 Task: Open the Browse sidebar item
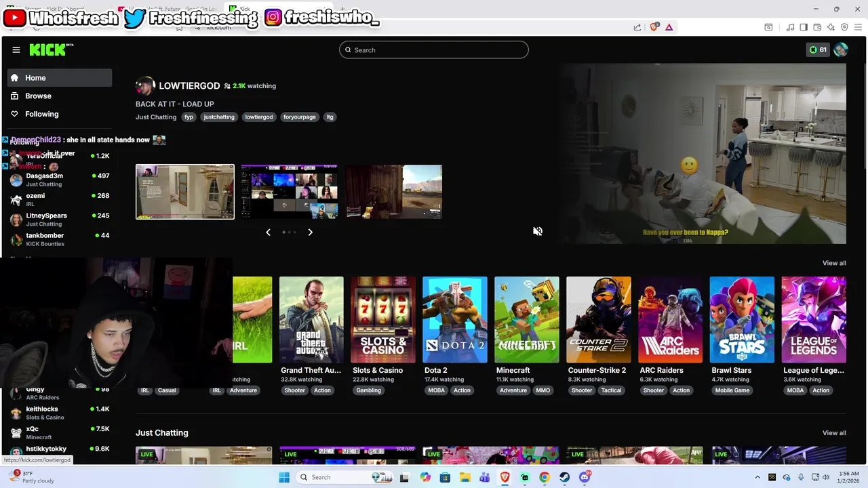click(60, 96)
